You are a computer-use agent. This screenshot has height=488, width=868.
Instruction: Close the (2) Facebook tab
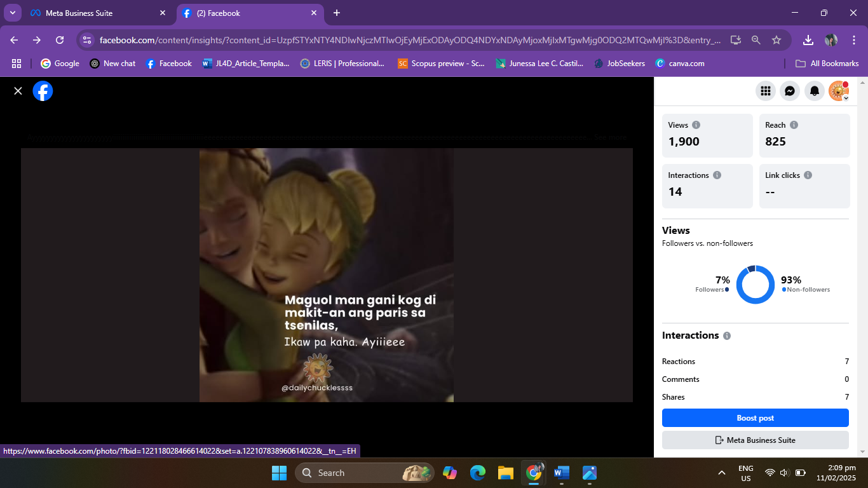314,13
